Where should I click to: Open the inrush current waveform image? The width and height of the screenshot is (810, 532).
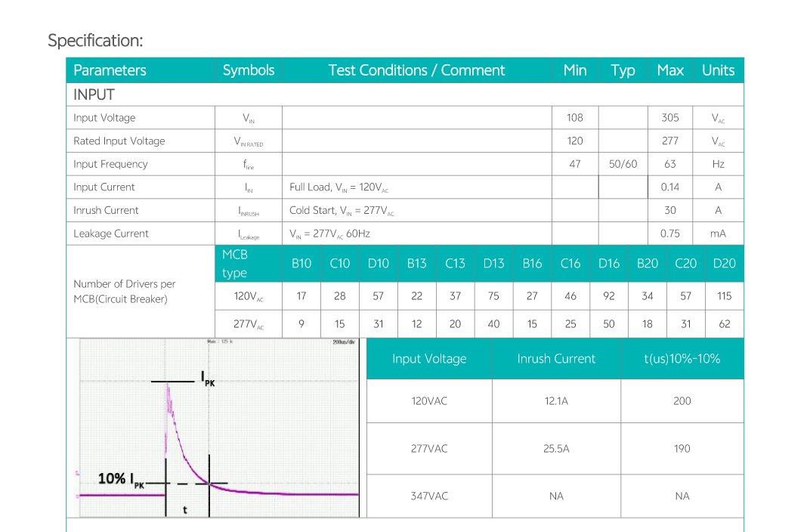219,428
